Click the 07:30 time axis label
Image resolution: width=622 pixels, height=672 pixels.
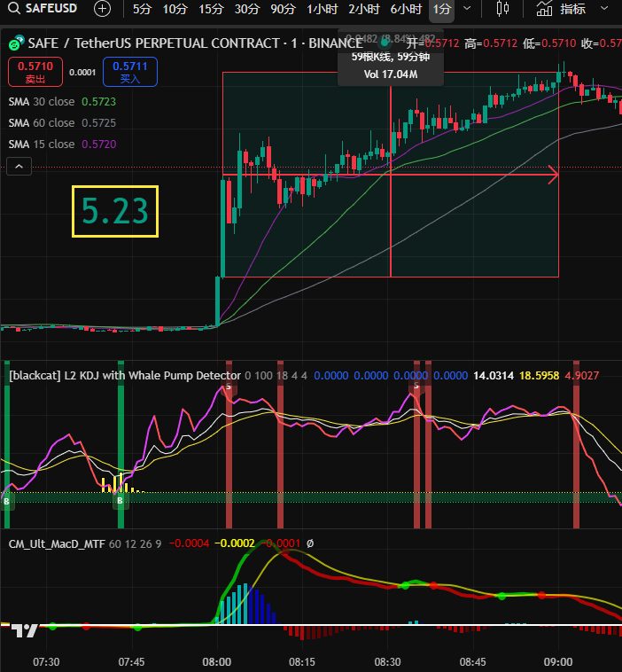46,662
